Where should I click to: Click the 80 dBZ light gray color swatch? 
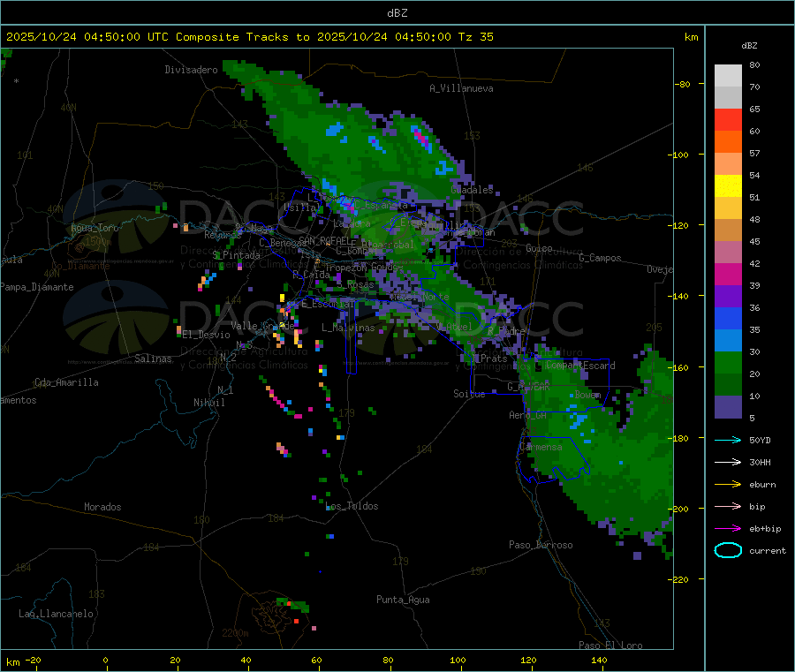pos(728,75)
